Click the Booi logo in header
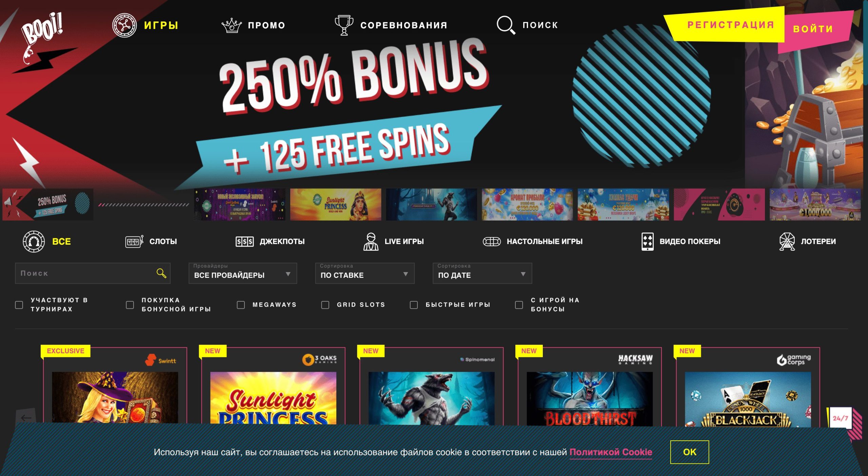 42,37
